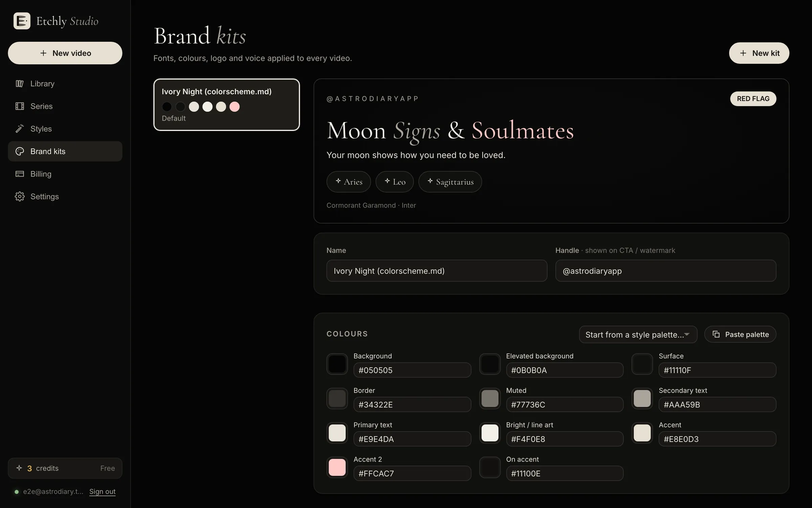Open the Border colour swatch
The image size is (812, 508).
(x=337, y=399)
